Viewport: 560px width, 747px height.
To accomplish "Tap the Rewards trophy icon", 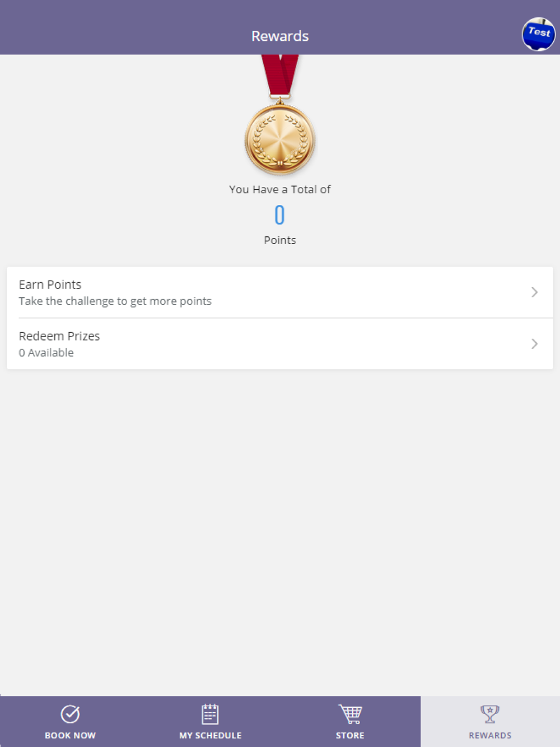I will coord(490,714).
